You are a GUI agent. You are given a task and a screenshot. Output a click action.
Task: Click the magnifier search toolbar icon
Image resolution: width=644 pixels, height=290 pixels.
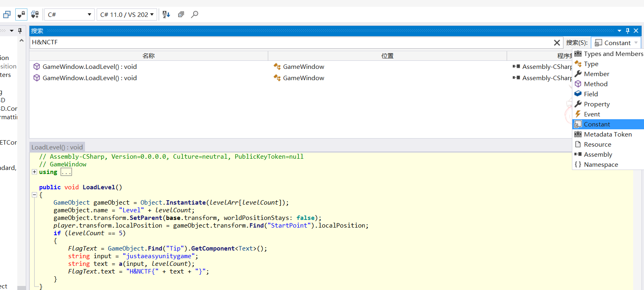(195, 14)
